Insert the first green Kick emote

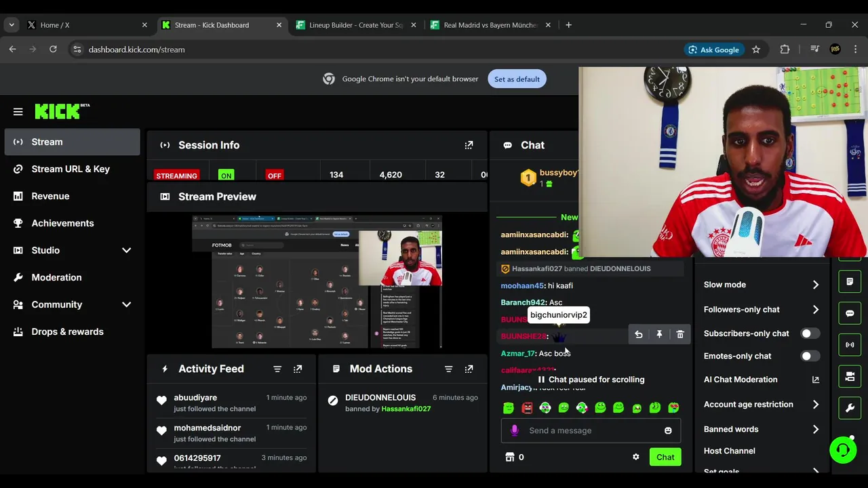pos(509,408)
